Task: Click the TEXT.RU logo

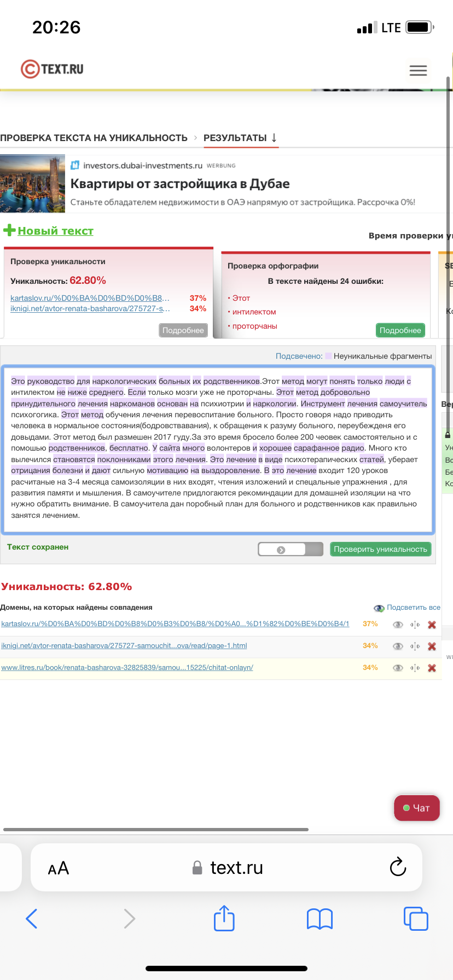Action: coord(52,69)
